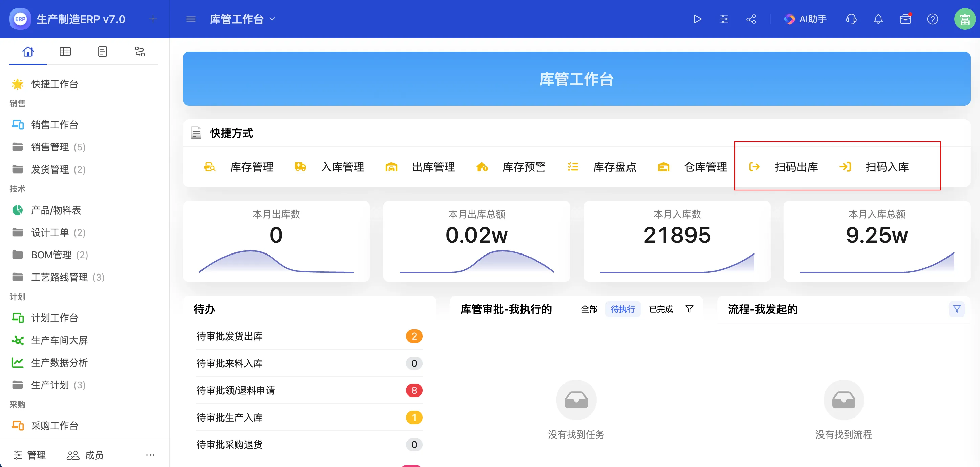980x467 pixels.
Task: Click the document icon beside 快捷方式
Action: pos(196,133)
